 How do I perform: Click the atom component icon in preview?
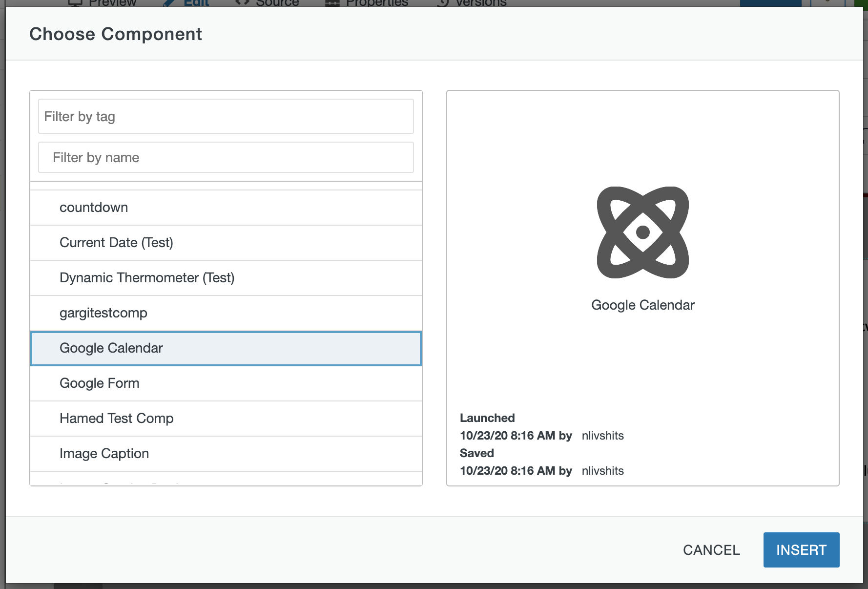[642, 232]
